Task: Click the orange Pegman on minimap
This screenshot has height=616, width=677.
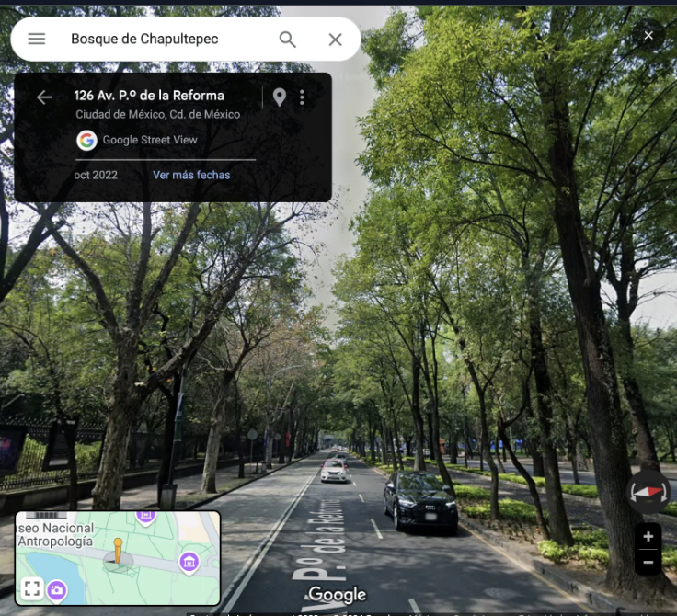Action: click(x=118, y=553)
